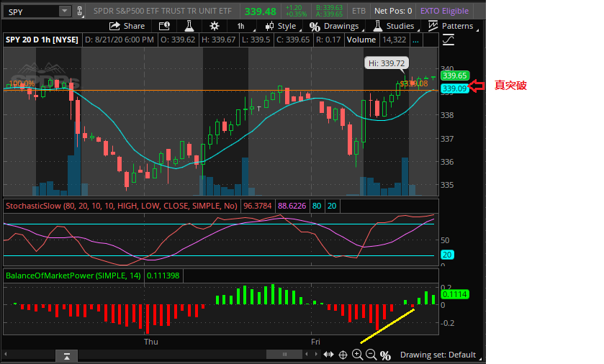Click the StochasticSlow value 88.6226
This screenshot has height=364, width=604.
292,206
